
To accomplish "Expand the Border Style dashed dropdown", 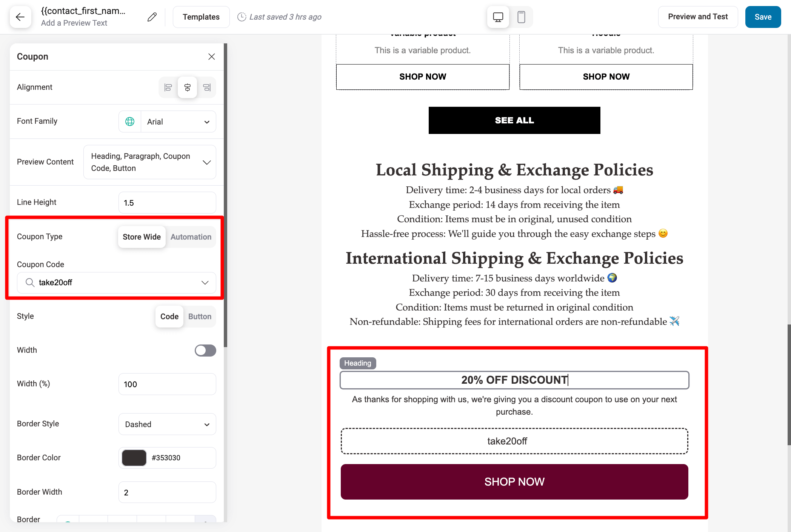I will pos(168,424).
